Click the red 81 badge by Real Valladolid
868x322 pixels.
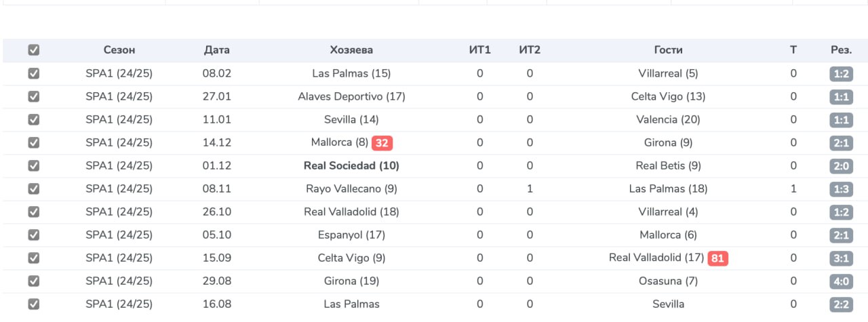(x=717, y=258)
